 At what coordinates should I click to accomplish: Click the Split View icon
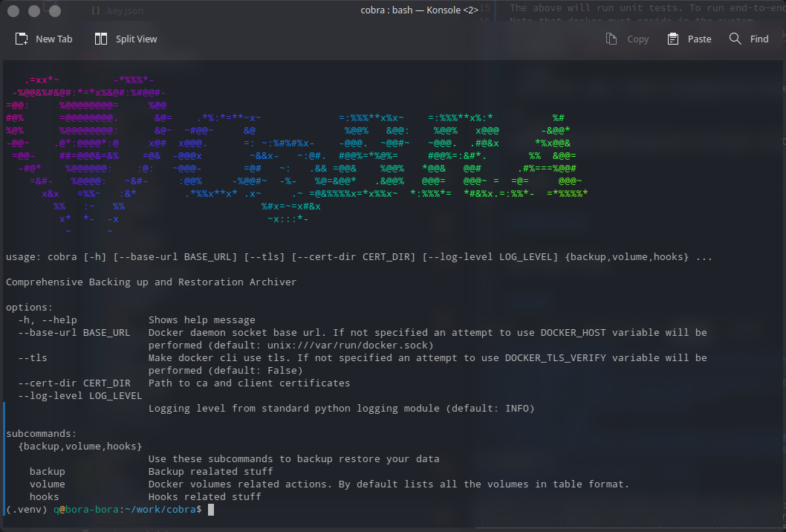(100, 38)
